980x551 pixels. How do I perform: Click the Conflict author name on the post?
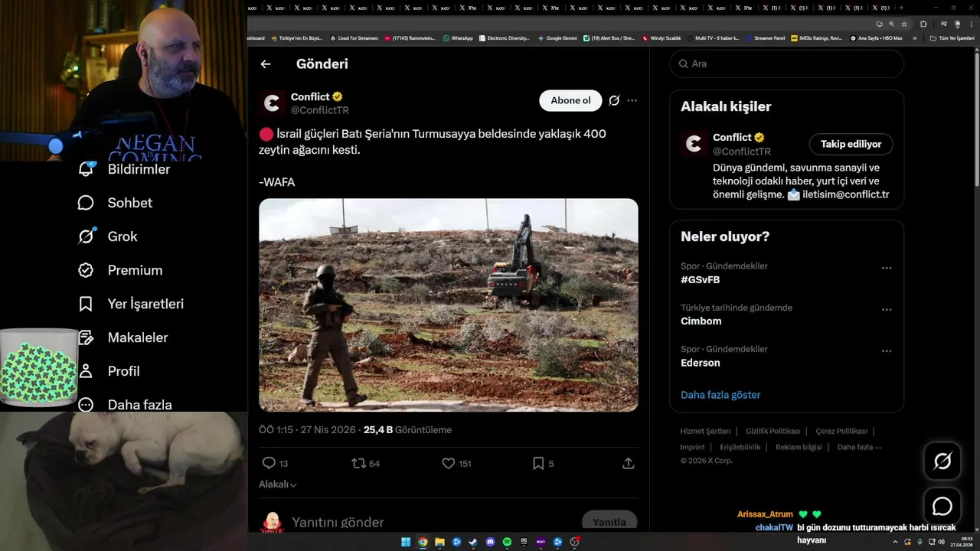311,96
